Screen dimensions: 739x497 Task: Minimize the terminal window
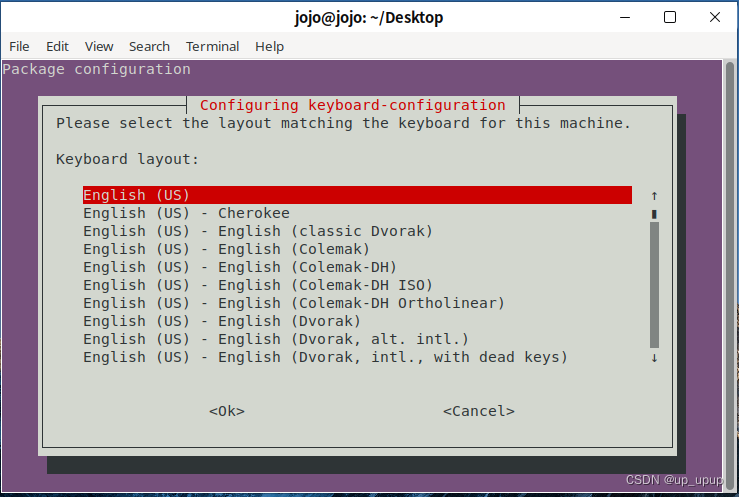coord(625,17)
